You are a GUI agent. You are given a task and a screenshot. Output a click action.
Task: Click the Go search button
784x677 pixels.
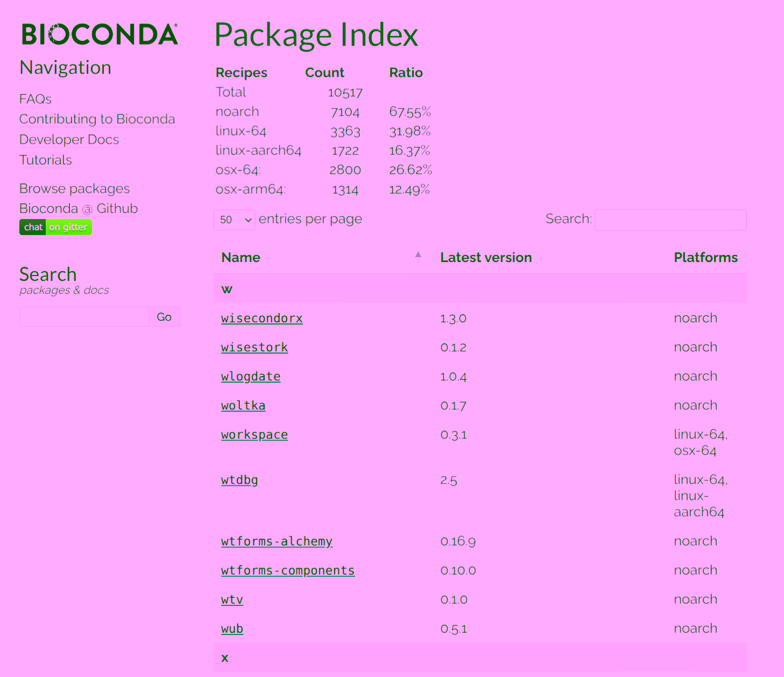tap(164, 317)
